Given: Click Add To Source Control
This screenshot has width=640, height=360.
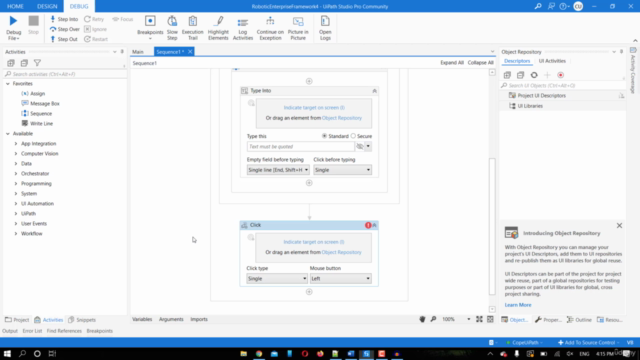Looking at the screenshot, I should click(586, 342).
